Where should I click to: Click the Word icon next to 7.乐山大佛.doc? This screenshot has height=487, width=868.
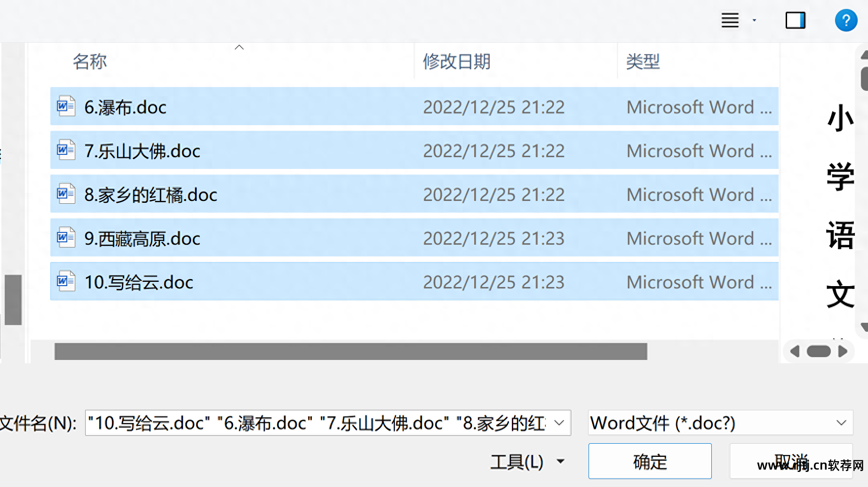point(65,150)
